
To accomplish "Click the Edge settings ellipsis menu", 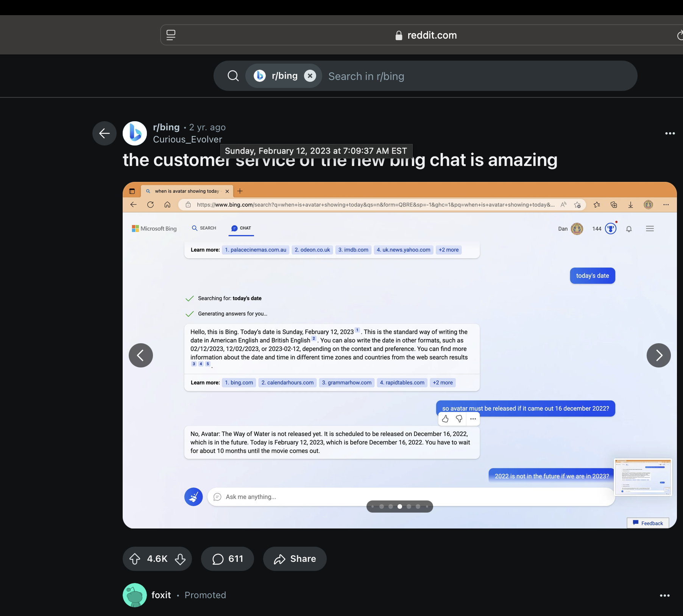I will (x=666, y=205).
